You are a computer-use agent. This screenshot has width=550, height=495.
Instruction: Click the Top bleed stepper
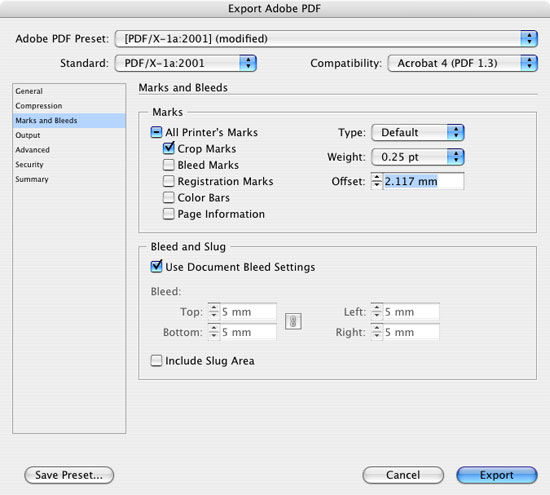pyautogui.click(x=214, y=312)
